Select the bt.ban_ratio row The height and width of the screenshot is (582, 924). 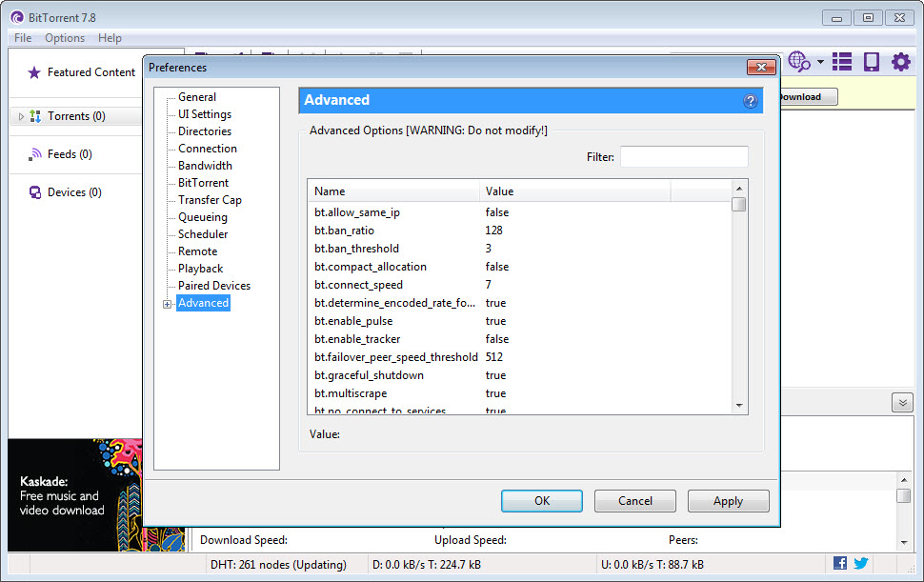pos(519,231)
